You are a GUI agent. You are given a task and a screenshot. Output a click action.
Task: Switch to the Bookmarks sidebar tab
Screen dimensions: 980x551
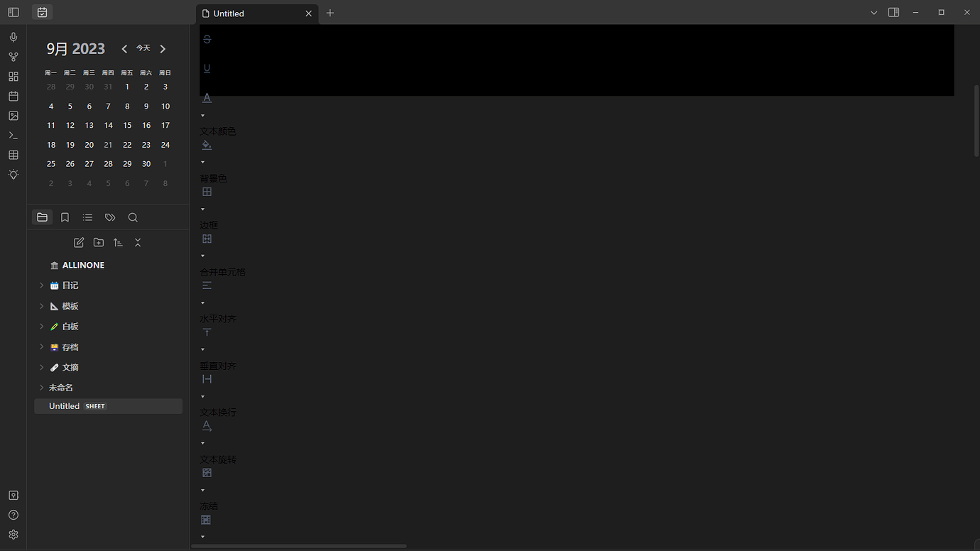[x=65, y=217]
